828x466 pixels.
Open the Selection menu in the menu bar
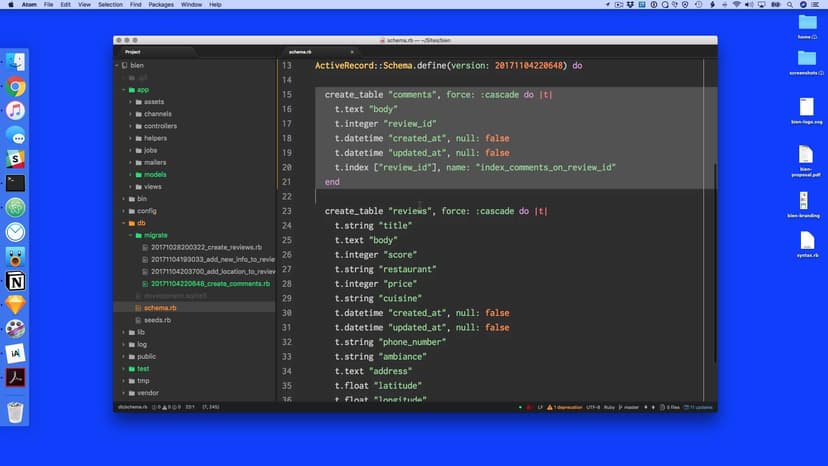111,5
